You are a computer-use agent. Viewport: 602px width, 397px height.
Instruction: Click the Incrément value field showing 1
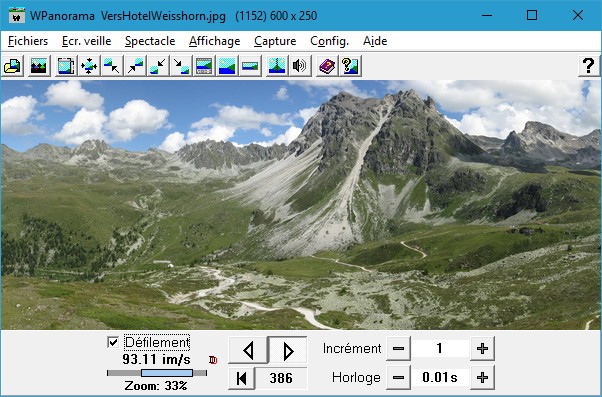(x=440, y=349)
